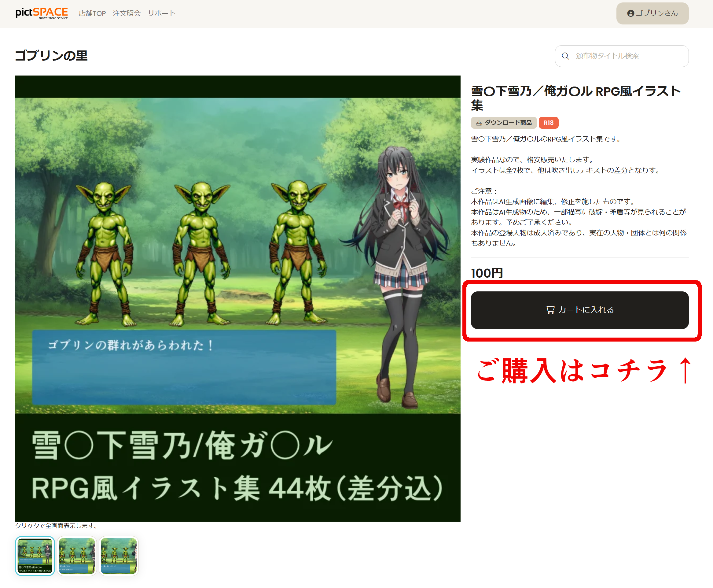Image resolution: width=713 pixels, height=588 pixels.
Task: Click the 100円 price text
Action: (487, 273)
